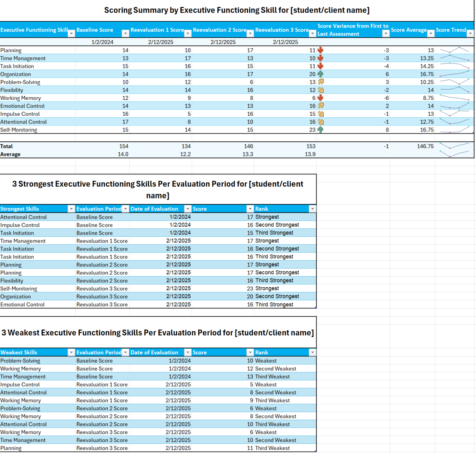
Task: Open the Weakest Skills column filter dropdown
Action: point(71,352)
